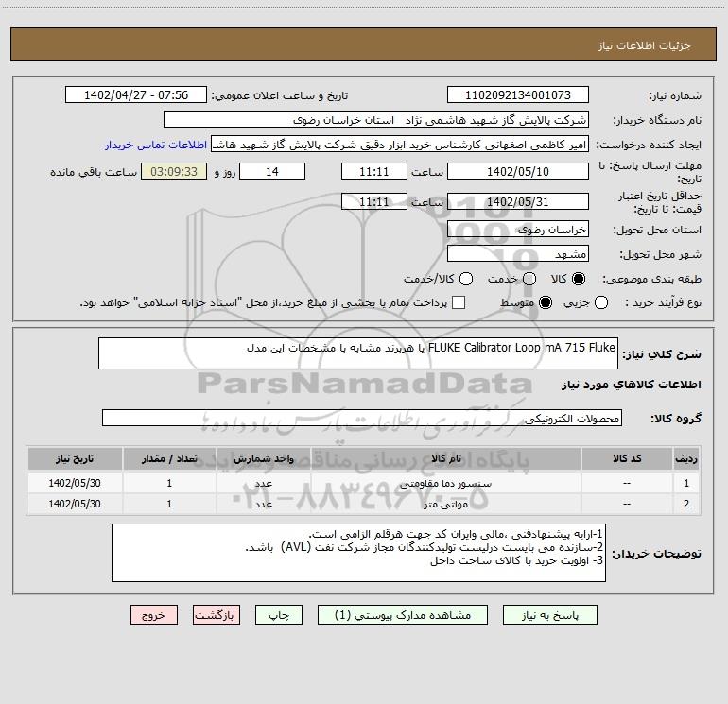This screenshot has height=704, width=728.
Task: Click the واحد شمارش column header
Action: pos(263,458)
